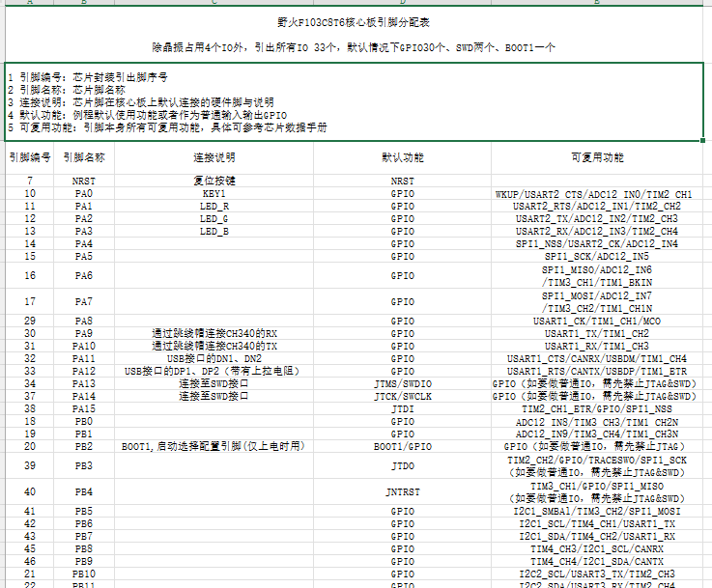This screenshot has width=712, height=588.
Task: Click the I2C1_SMBAl/TIM3_CH2/SPI1_MOSI cell
Action: [x=597, y=512]
